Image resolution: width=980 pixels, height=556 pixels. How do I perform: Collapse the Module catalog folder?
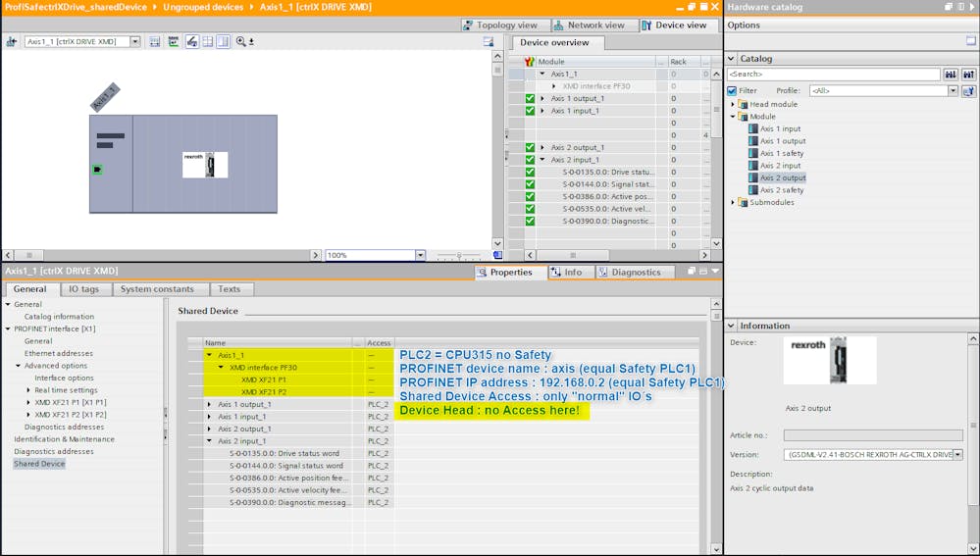tap(733, 117)
